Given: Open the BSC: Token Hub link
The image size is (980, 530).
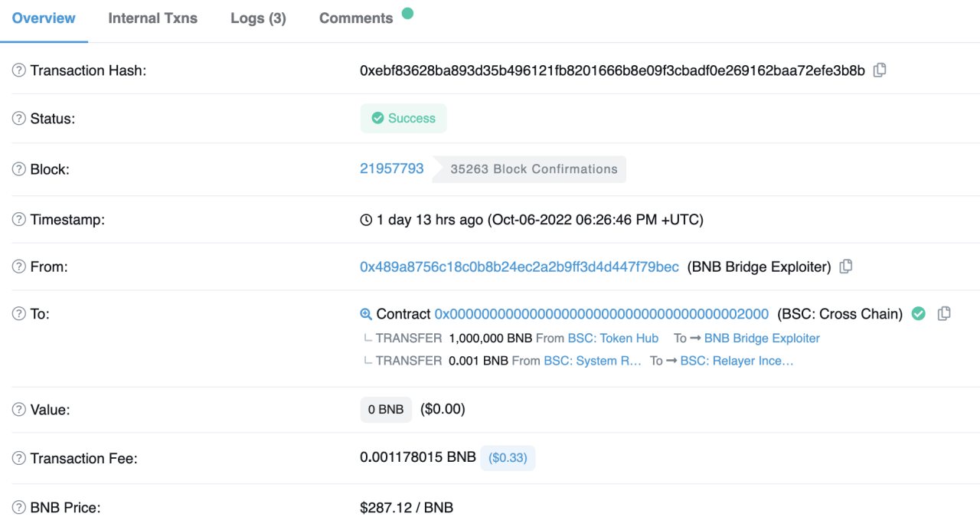Looking at the screenshot, I should click(x=613, y=338).
